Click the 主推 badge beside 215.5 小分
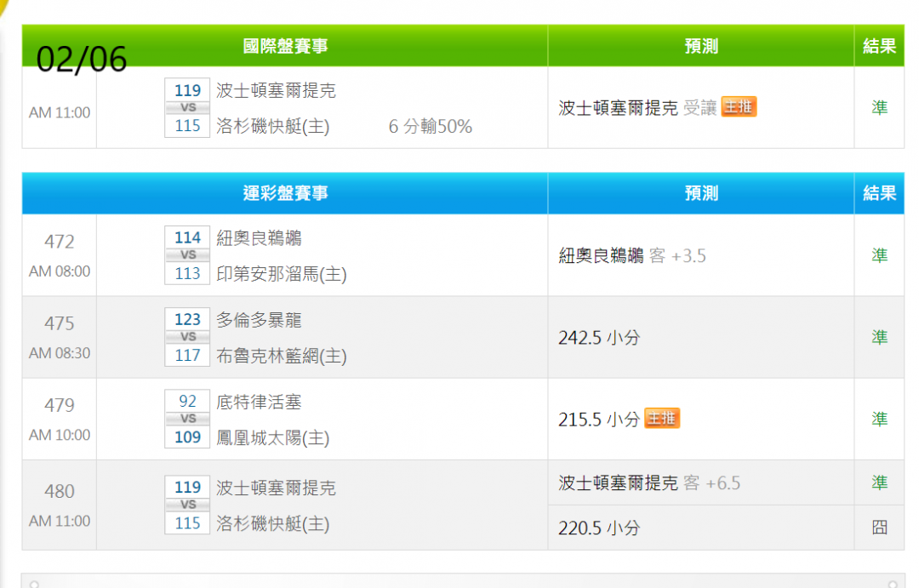This screenshot has width=919, height=588. tap(662, 418)
